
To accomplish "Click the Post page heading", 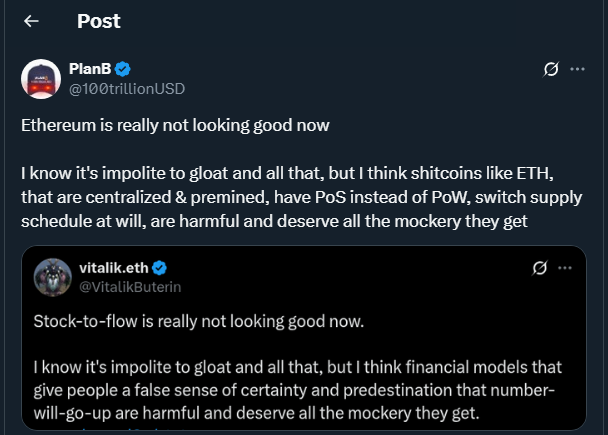I will 99,21.
